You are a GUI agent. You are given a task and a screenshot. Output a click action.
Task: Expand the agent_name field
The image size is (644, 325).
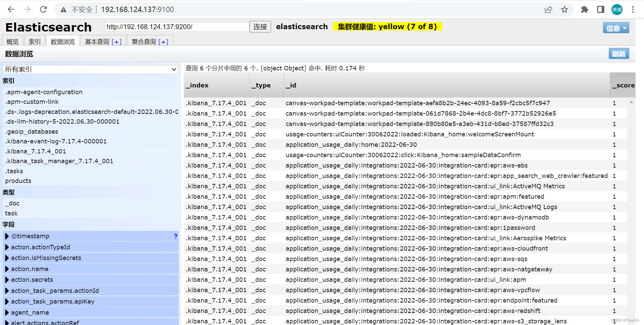[x=7, y=313]
